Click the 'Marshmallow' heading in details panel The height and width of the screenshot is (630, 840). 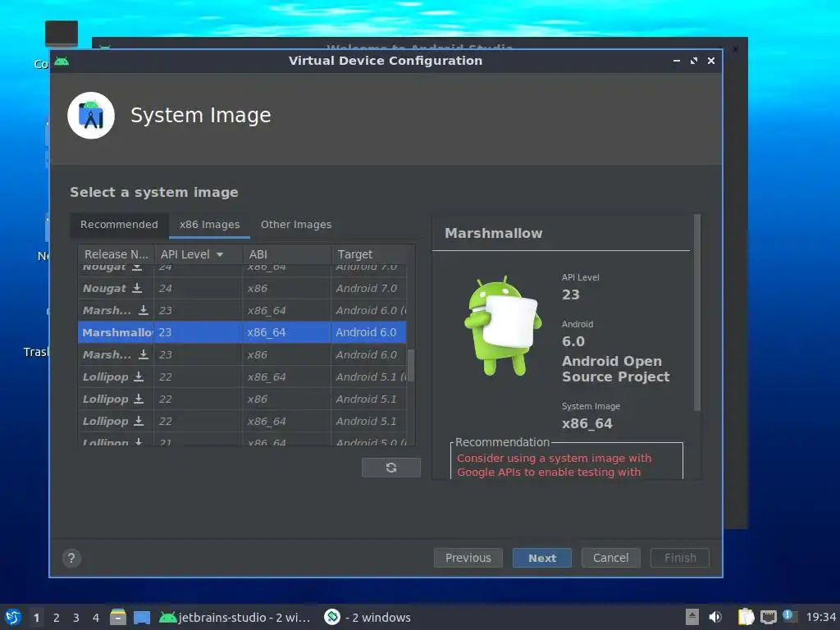click(493, 233)
